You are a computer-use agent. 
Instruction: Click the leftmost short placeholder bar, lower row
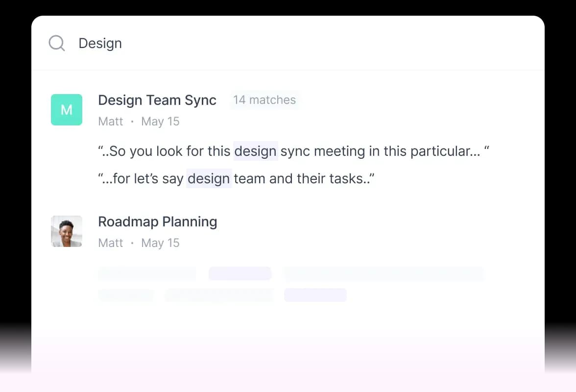126,295
